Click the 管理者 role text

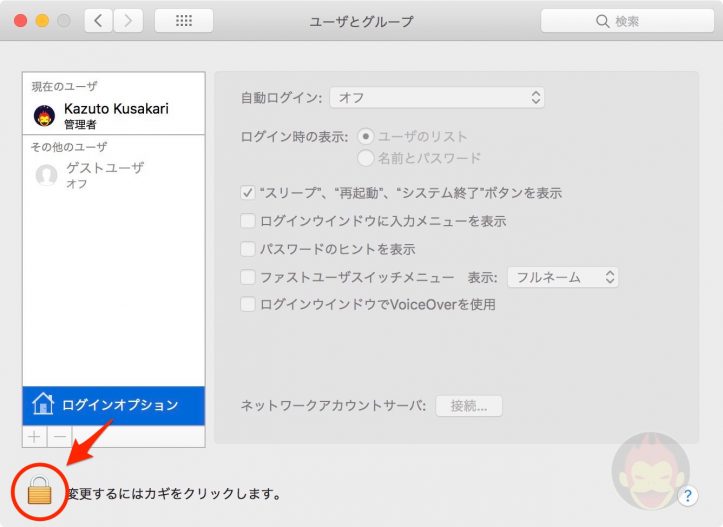80,124
